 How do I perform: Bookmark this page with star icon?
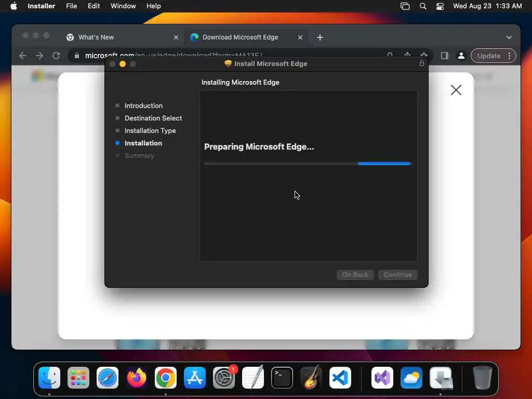[x=424, y=54]
